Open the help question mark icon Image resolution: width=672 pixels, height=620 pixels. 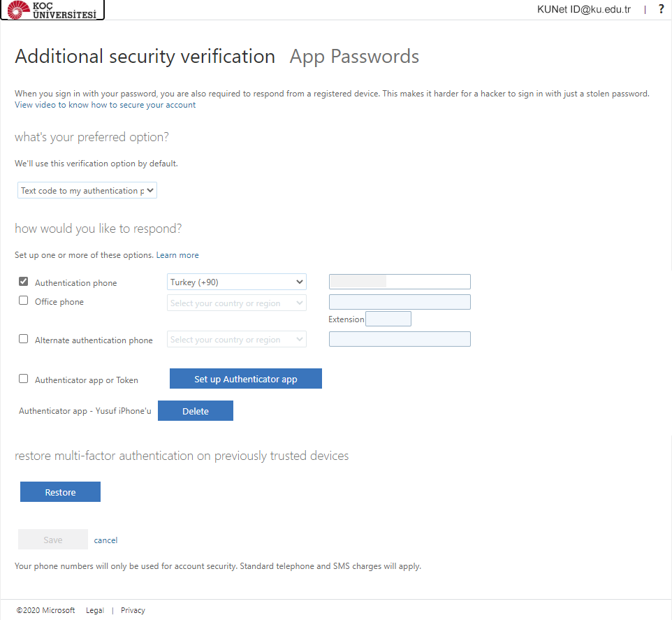661,9
